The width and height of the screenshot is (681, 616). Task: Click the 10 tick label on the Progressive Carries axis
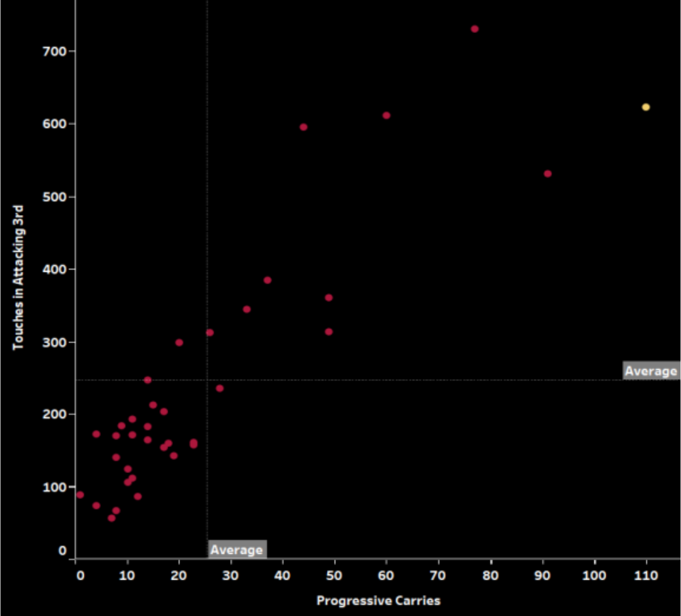pos(127,575)
